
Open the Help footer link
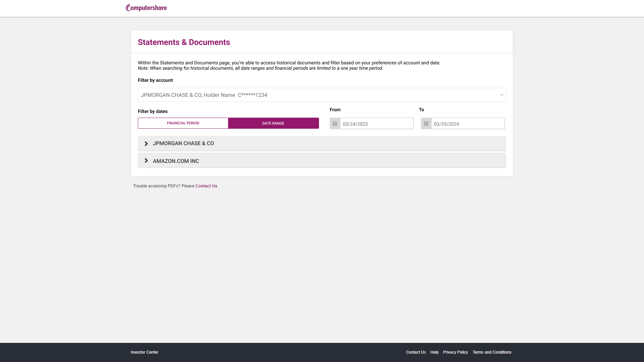434,352
